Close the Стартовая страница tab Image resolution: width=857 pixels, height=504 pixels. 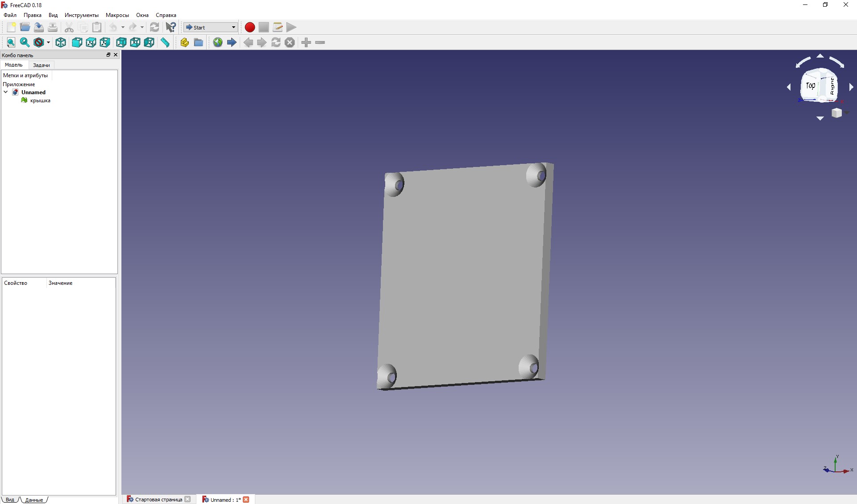pyautogui.click(x=187, y=499)
